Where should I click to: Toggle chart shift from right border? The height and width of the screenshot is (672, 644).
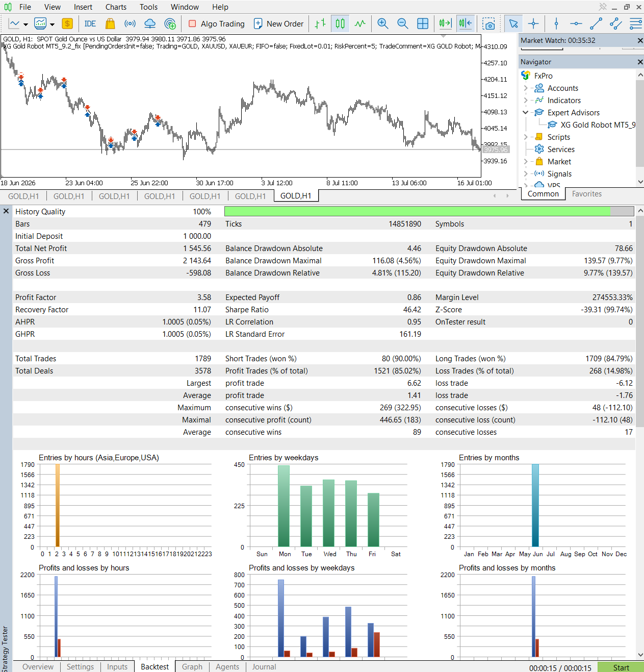(x=466, y=23)
